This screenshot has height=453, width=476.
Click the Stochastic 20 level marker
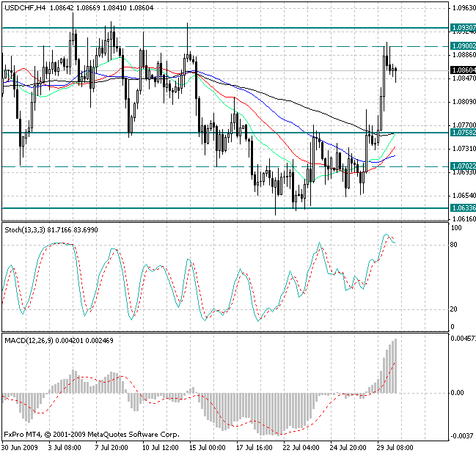[x=454, y=309]
